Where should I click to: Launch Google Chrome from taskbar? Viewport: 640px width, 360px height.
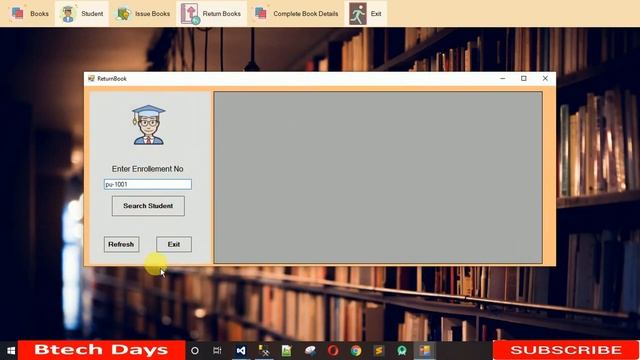pos(356,351)
